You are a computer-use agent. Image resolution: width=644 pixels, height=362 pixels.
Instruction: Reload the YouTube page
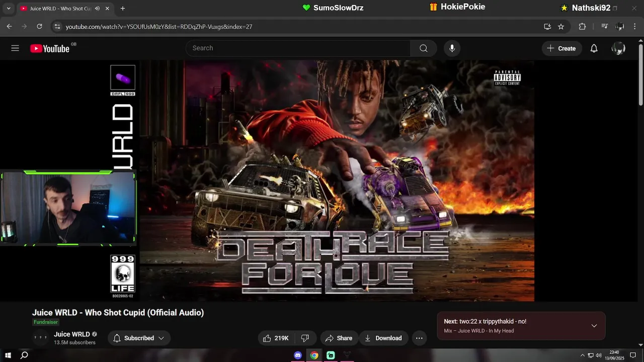pos(40,27)
